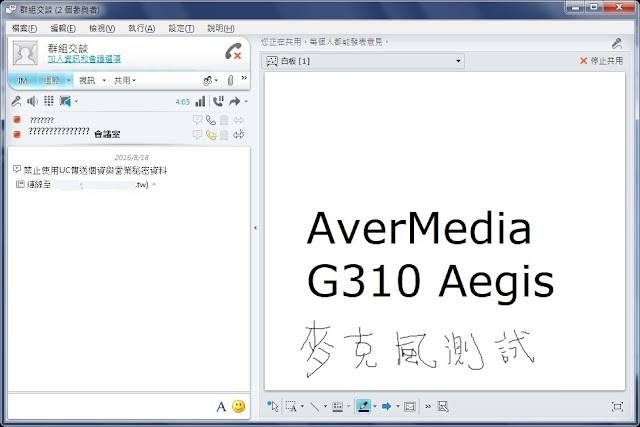Open the text font A formatting icon
The image size is (640, 427).
[221, 406]
